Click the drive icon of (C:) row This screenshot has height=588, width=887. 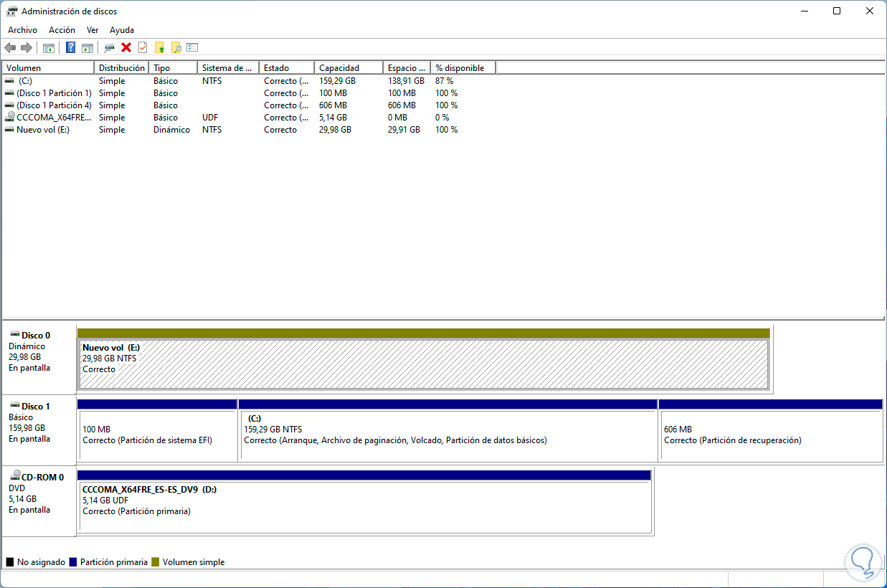[x=9, y=81]
